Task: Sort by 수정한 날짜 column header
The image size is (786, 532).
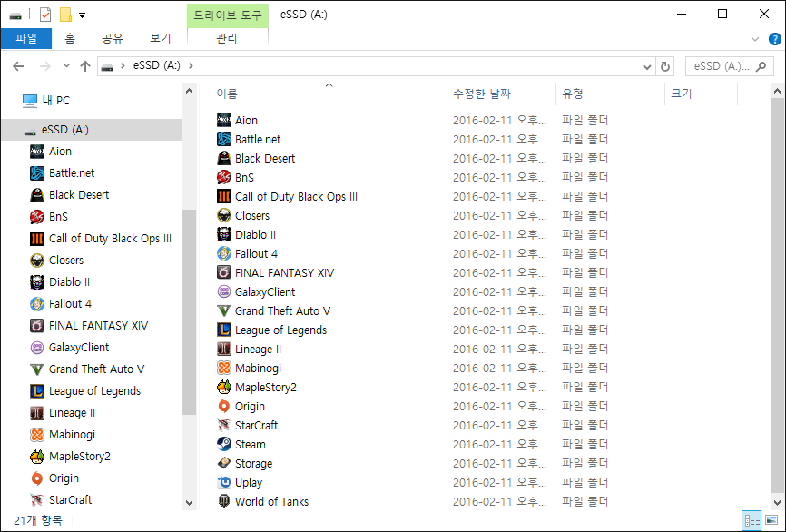Action: coord(482,94)
